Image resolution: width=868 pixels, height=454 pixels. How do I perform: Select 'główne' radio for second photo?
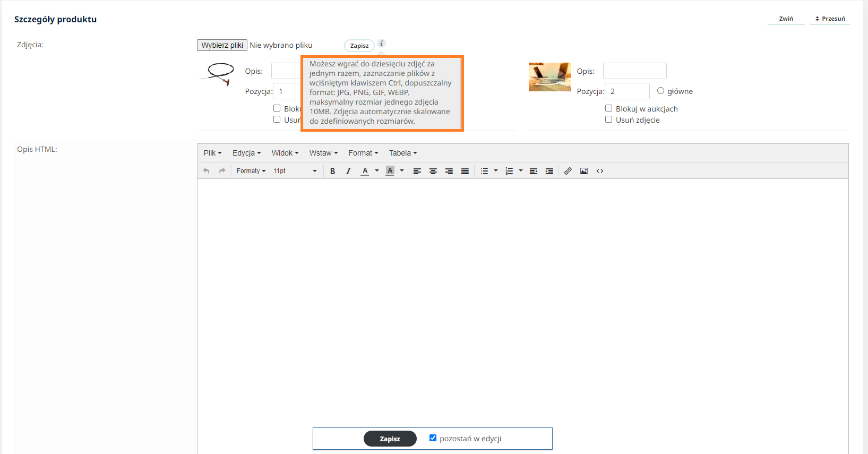click(660, 91)
